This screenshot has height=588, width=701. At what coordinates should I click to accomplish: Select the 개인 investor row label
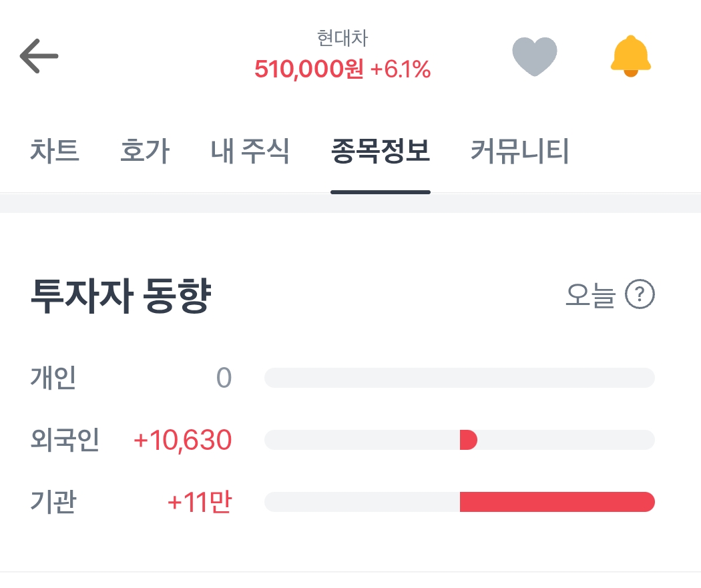tap(53, 378)
